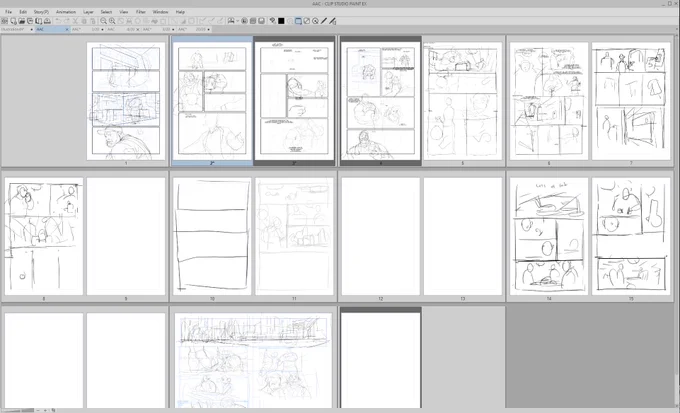Click the last ruler-pen toolbar icon

tap(333, 21)
